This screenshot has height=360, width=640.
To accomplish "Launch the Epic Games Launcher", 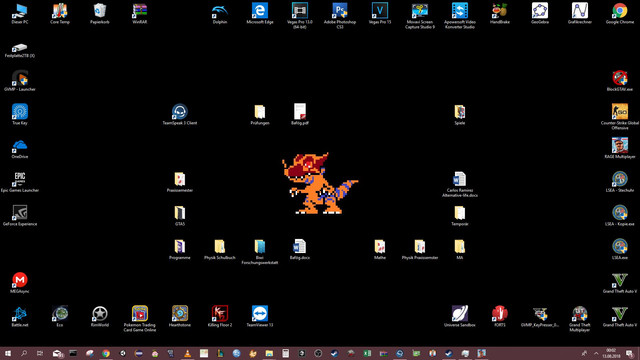I will [20, 181].
